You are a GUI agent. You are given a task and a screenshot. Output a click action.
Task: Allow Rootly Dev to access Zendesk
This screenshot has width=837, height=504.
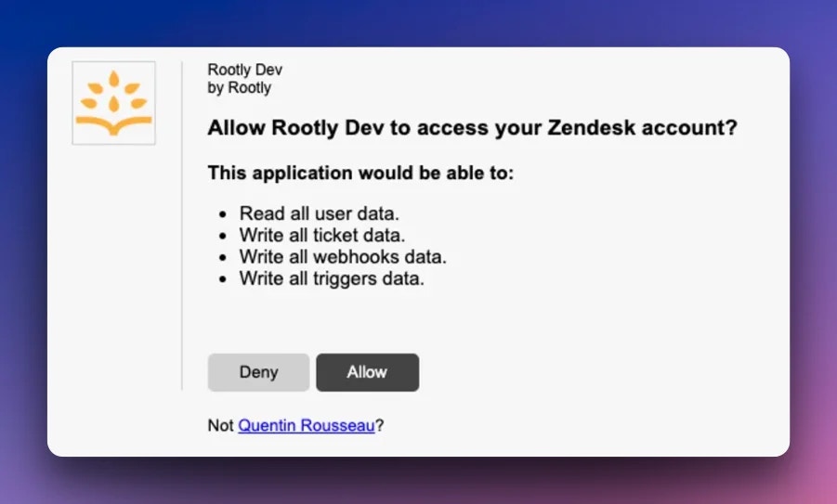click(x=367, y=372)
